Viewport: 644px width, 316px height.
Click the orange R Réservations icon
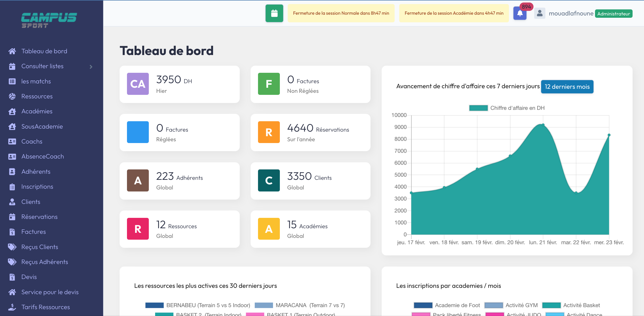click(269, 132)
